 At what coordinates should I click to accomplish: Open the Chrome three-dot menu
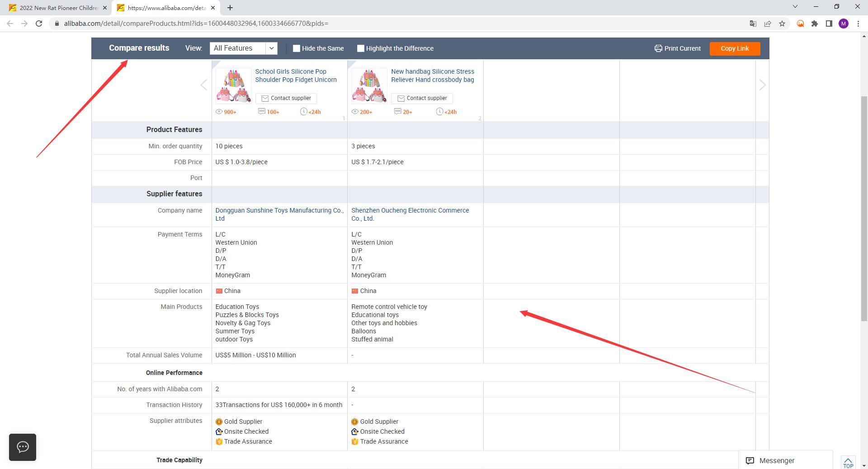tap(858, 24)
